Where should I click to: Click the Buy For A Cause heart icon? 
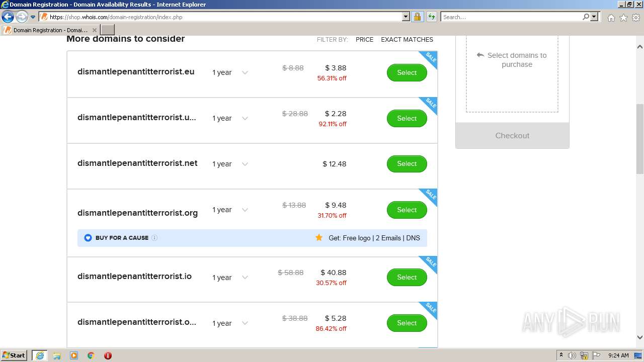pos(88,238)
